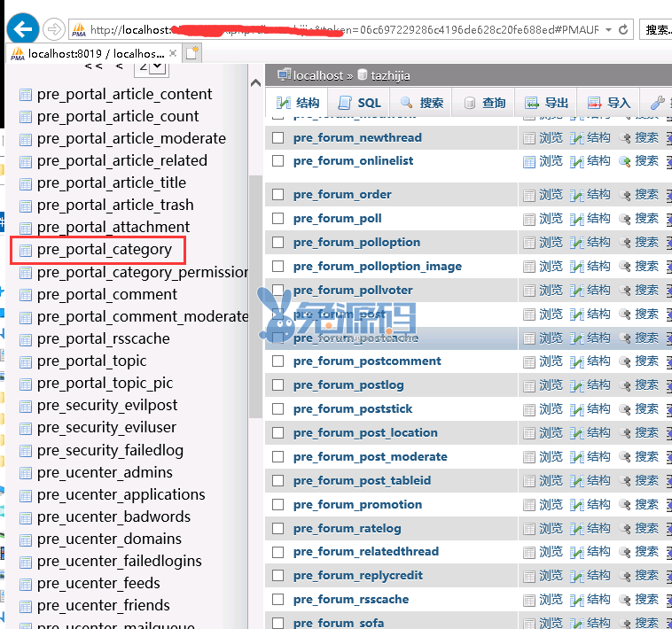Select pre_ucenter_badwords in navigation tree
The width and height of the screenshot is (672, 629).
(113, 516)
